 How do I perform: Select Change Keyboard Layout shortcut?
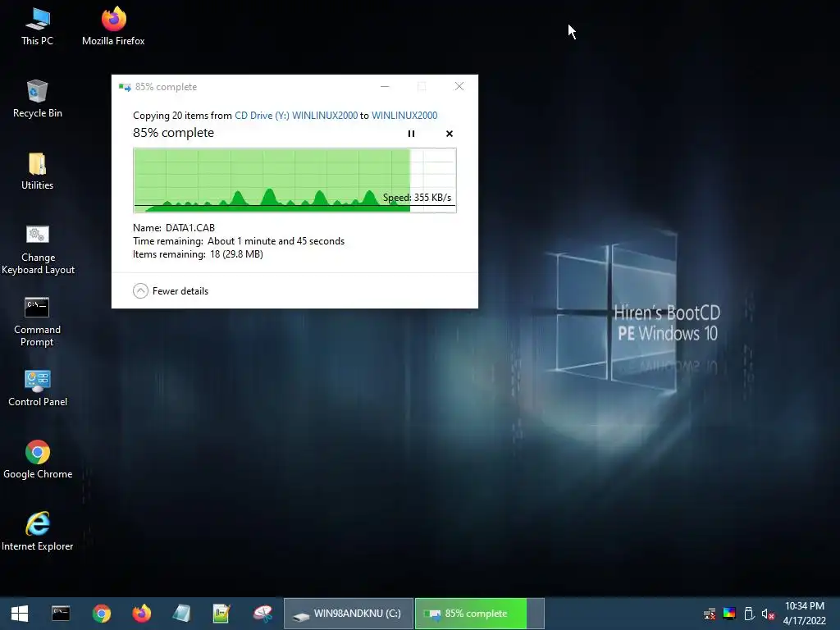(x=38, y=249)
